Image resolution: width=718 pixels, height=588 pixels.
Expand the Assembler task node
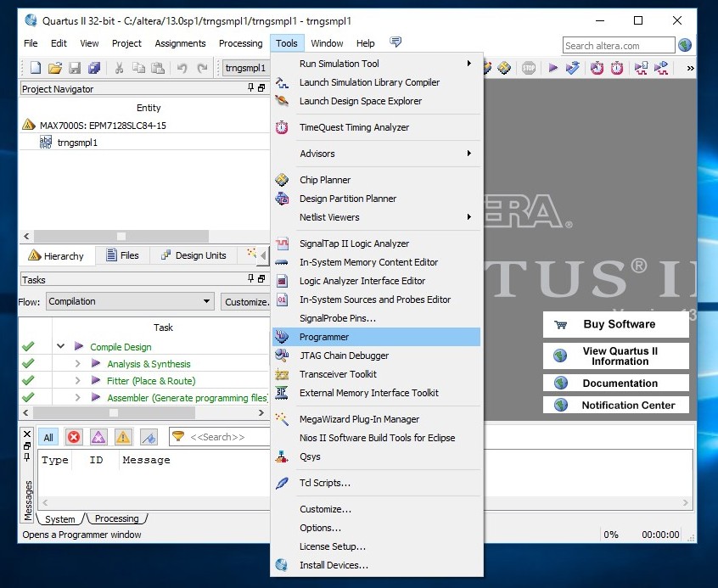tap(77, 397)
